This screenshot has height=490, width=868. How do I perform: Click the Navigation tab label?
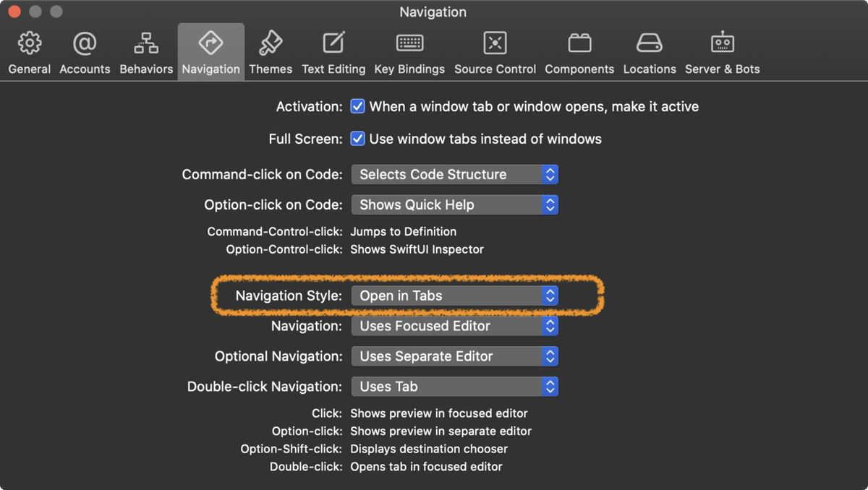coord(210,69)
